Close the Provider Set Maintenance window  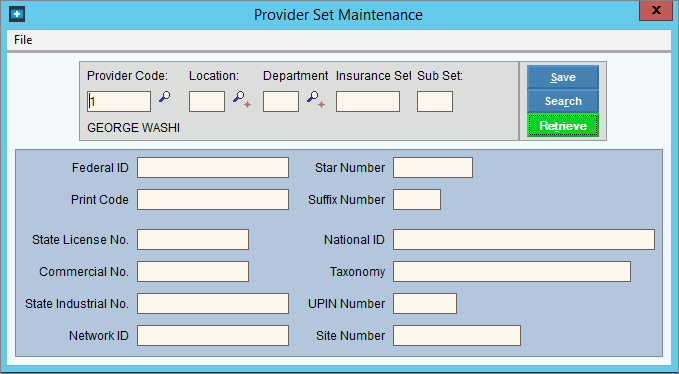pyautogui.click(x=656, y=10)
